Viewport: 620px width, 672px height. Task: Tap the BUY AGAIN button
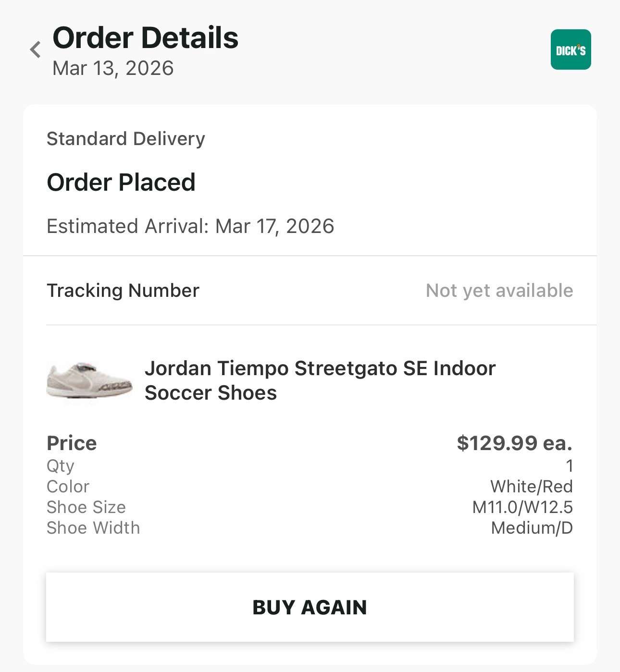pos(310,607)
